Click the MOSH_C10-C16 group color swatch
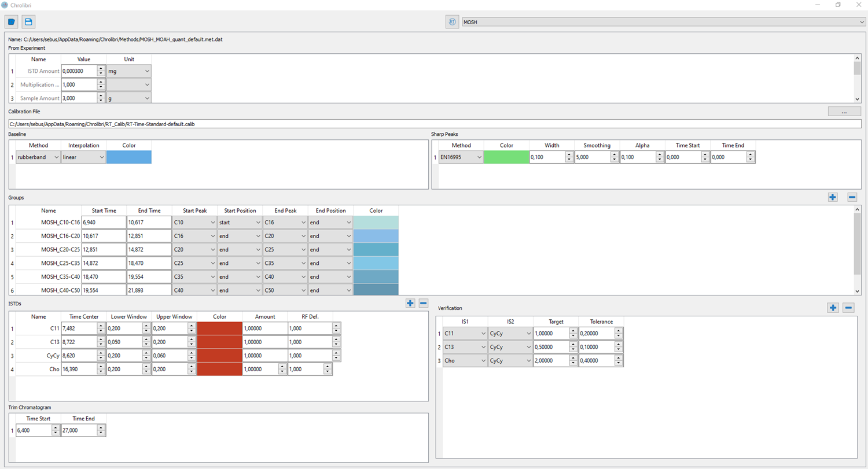 click(376, 222)
